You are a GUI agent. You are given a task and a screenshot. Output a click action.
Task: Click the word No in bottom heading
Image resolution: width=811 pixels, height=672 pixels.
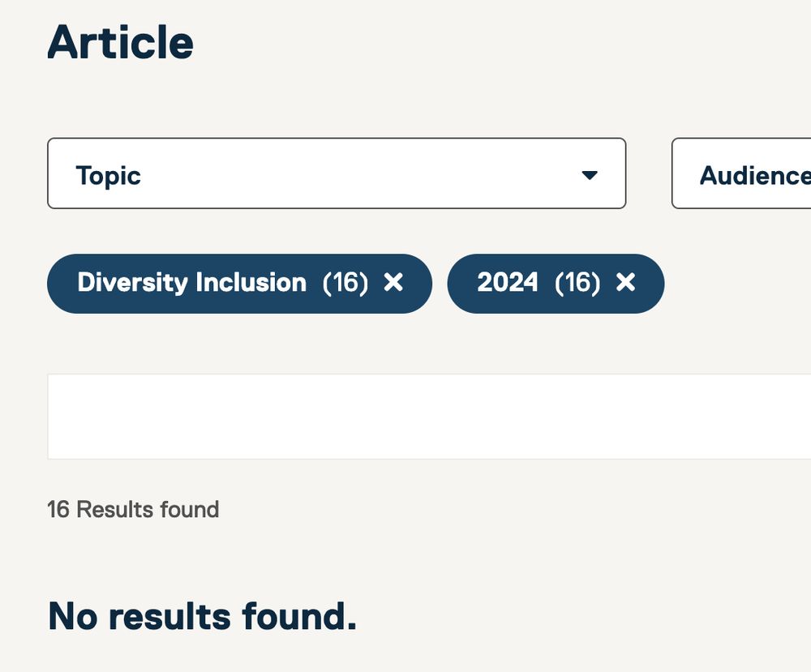(x=73, y=616)
